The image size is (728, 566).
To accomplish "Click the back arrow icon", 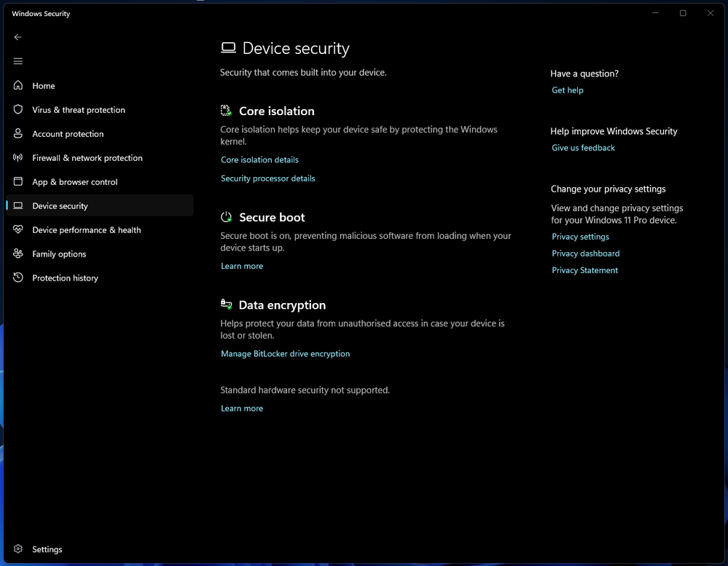I will pos(17,37).
